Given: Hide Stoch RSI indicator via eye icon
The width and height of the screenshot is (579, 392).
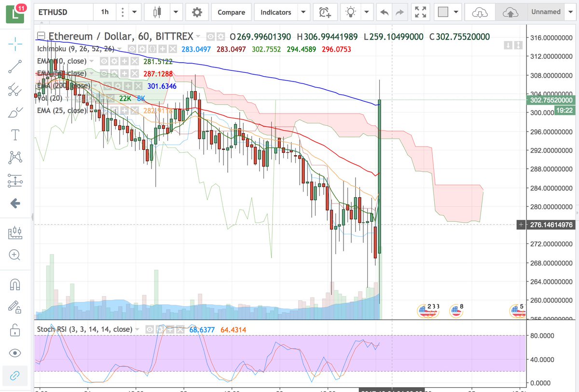Looking at the screenshot, I should coord(150,329).
